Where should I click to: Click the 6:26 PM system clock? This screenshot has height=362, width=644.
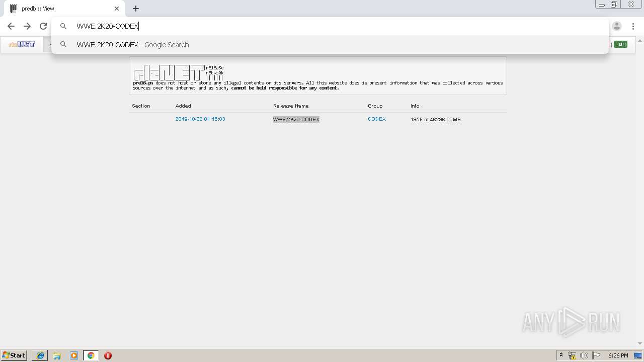coord(618,355)
